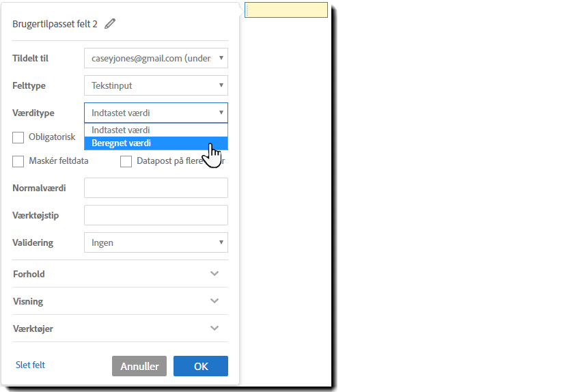
Task: Click the yellow form field on the page
Action: point(286,10)
